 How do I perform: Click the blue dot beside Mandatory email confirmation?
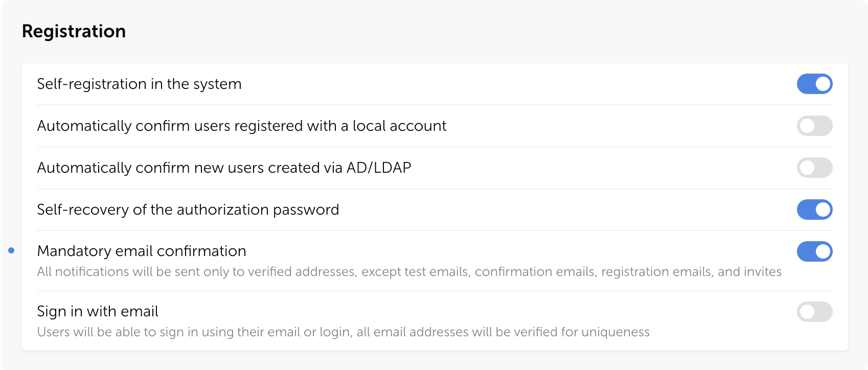(x=11, y=250)
